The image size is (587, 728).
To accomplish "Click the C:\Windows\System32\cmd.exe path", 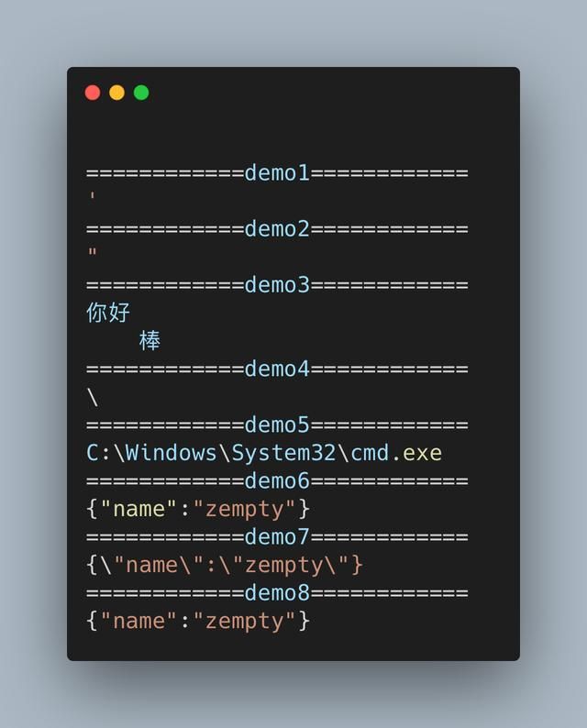I will [x=264, y=453].
